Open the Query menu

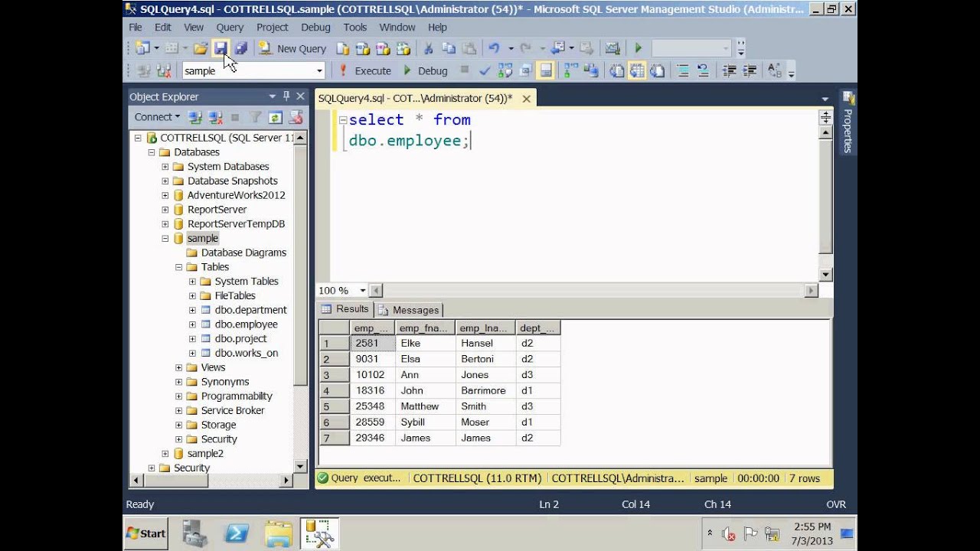[x=230, y=27]
